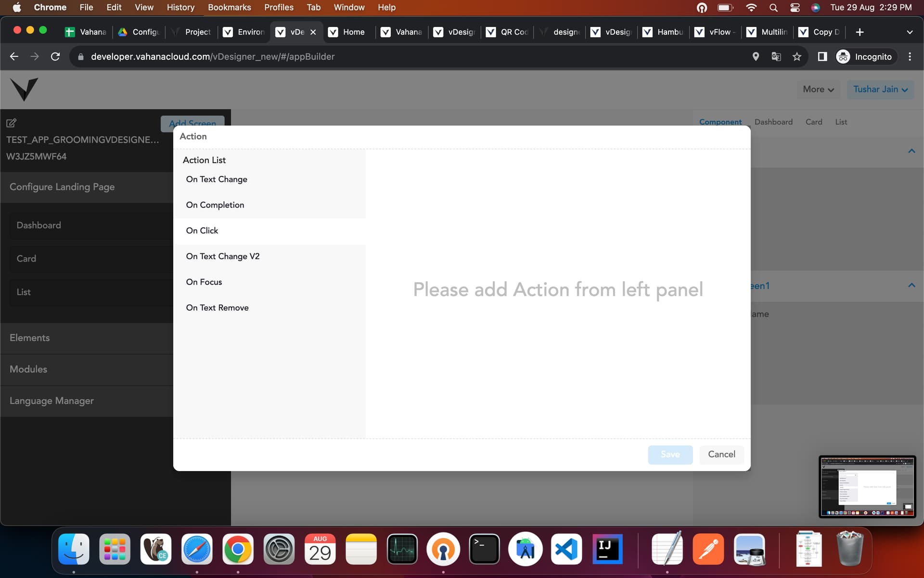The height and width of the screenshot is (578, 924).
Task: Switch to the Home browser tab
Action: point(348,32)
